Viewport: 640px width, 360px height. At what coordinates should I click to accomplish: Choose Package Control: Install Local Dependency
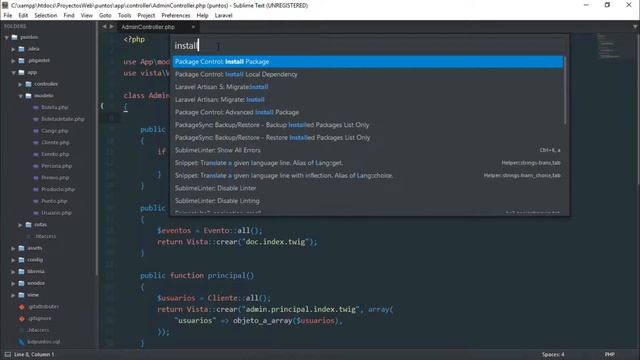368,74
